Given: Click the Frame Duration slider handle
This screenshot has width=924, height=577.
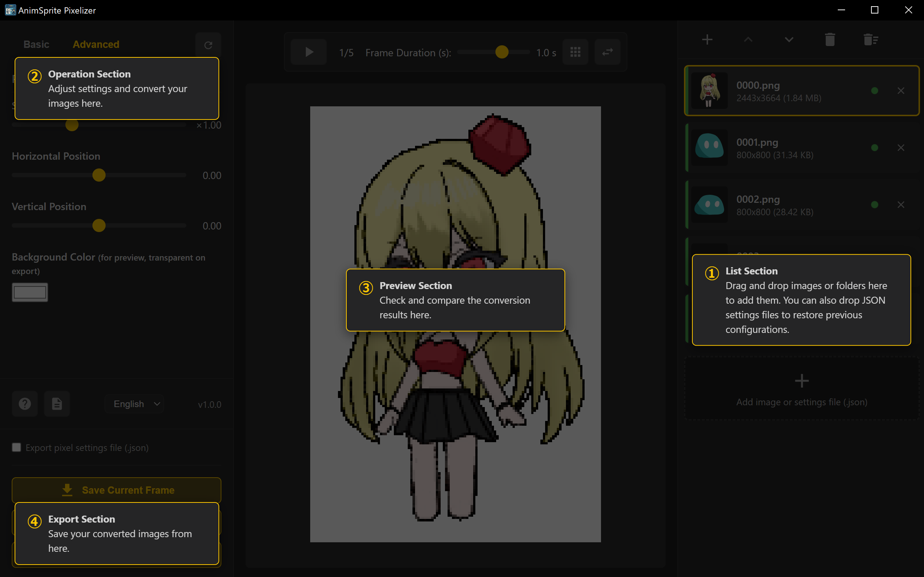Looking at the screenshot, I should click(x=502, y=52).
